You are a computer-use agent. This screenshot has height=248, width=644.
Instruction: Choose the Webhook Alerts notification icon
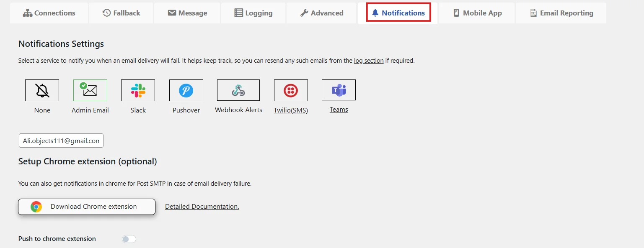(238, 90)
